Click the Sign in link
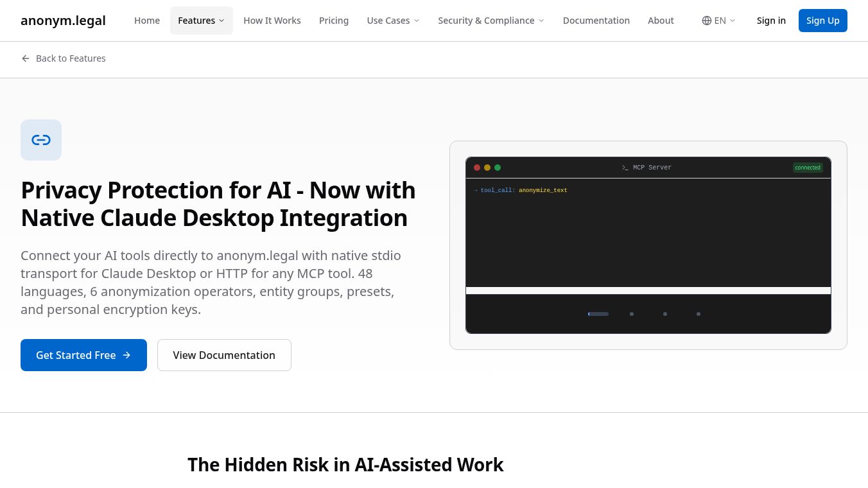The image size is (868, 488). (x=771, y=21)
